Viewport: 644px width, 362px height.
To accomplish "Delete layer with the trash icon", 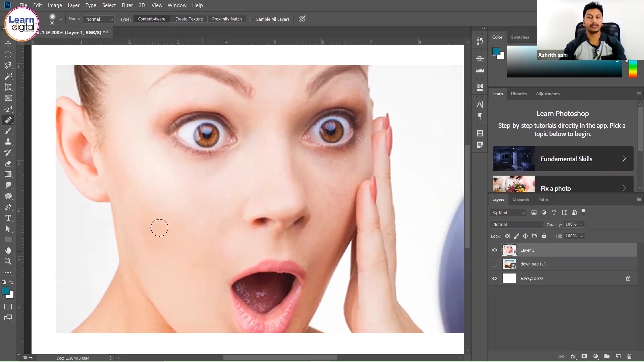I will (629, 356).
